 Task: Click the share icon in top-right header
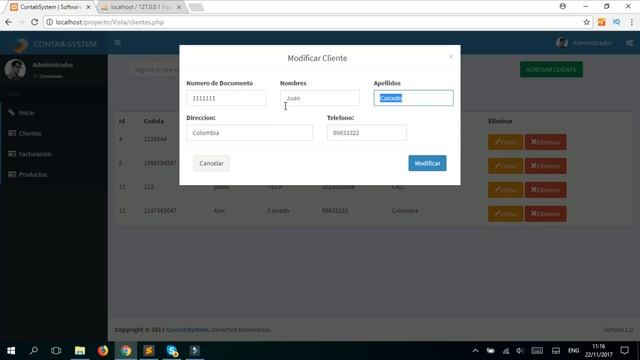click(x=629, y=43)
